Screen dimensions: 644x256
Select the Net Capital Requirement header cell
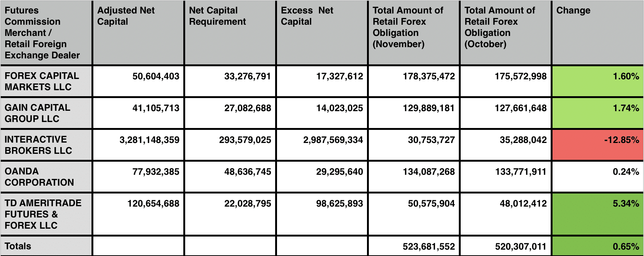pyautogui.click(x=217, y=16)
